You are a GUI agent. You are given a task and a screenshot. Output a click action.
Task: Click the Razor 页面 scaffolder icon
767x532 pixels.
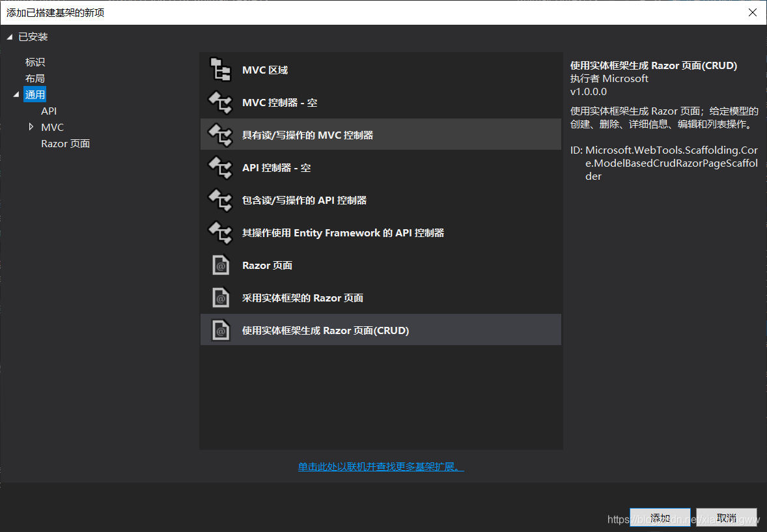(x=220, y=265)
